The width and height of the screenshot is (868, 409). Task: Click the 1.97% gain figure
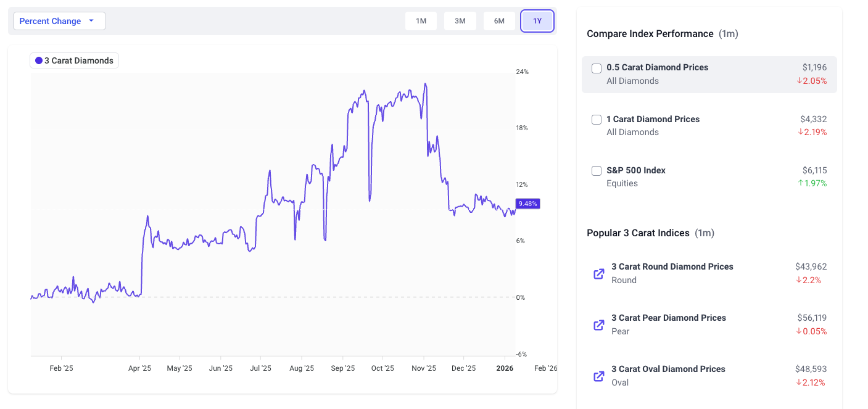click(x=812, y=183)
